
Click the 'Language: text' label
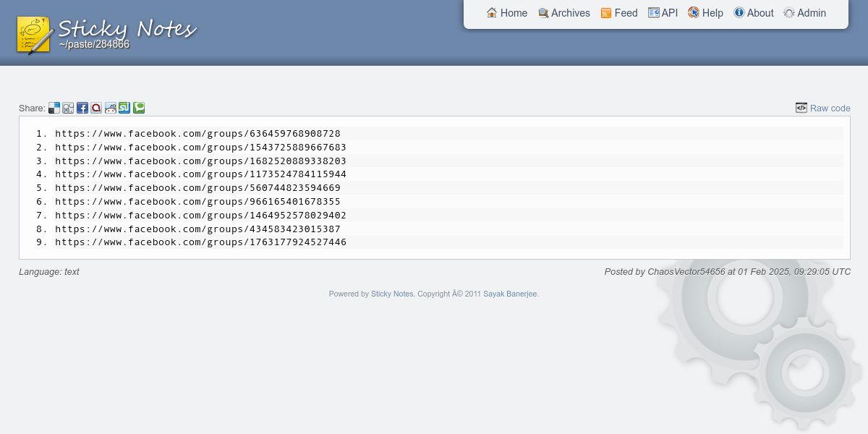pos(49,272)
